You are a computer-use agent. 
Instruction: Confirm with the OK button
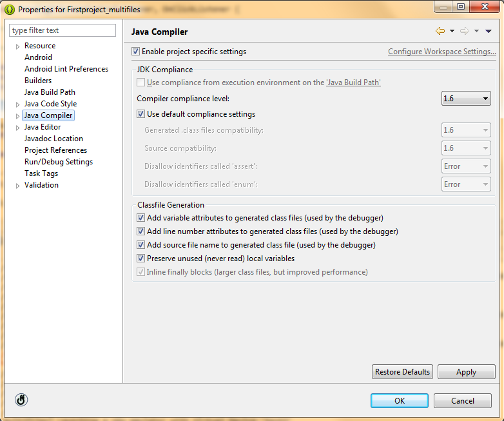click(x=400, y=401)
